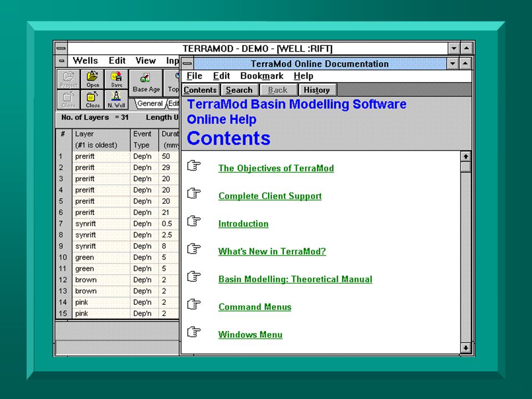Image resolution: width=532 pixels, height=399 pixels.
Task: Click hand pointer beside Command Menus
Action: pyautogui.click(x=194, y=304)
